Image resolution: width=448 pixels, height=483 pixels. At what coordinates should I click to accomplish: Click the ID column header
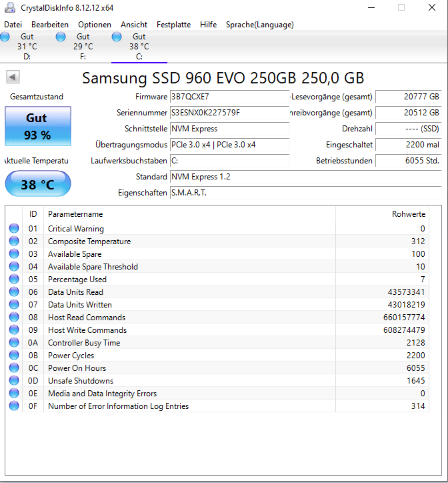33,214
